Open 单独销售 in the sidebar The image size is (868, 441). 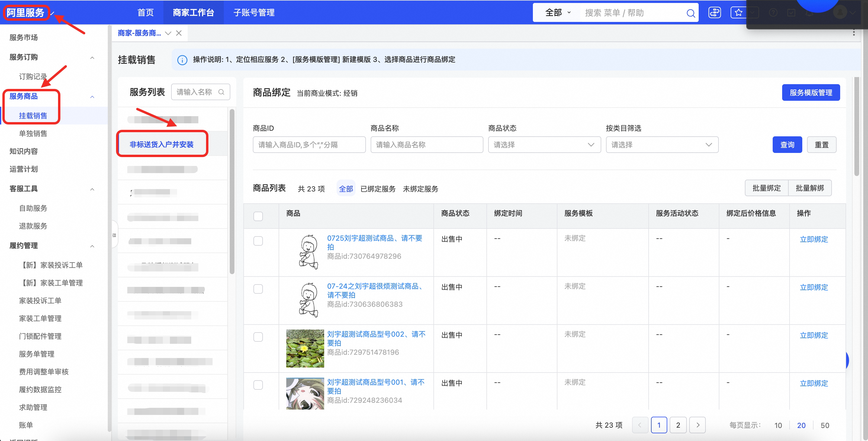33,134
